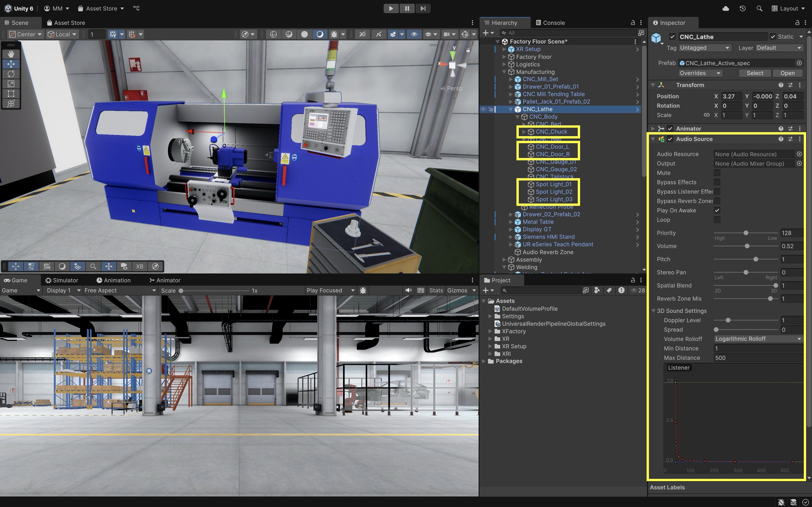Screen dimensions: 812x507
Task: Open Undo History clock icon
Action: tap(742, 8)
